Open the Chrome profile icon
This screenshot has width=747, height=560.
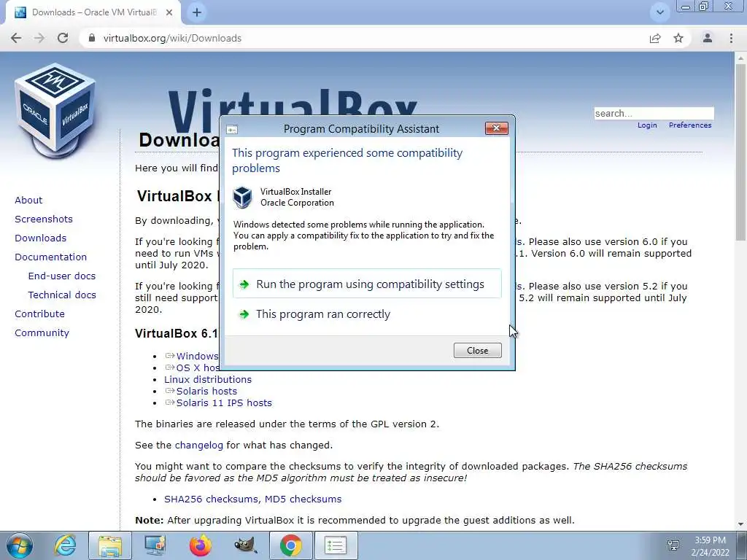(x=708, y=38)
